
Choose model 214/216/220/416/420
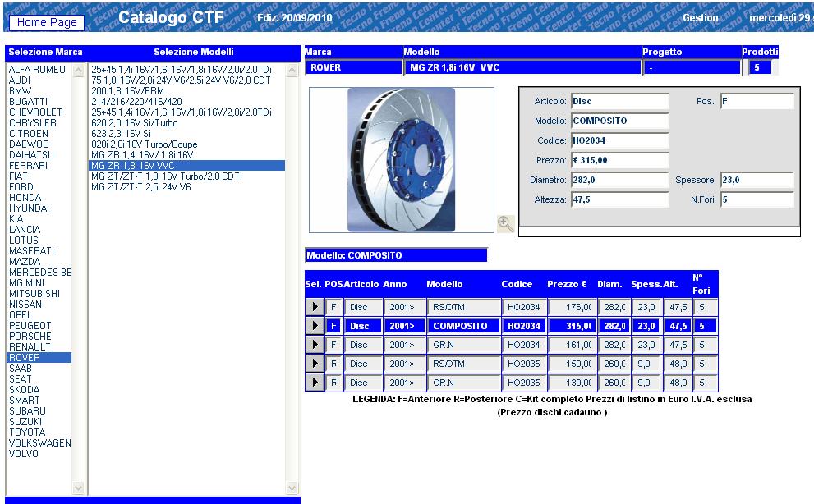coord(136,102)
